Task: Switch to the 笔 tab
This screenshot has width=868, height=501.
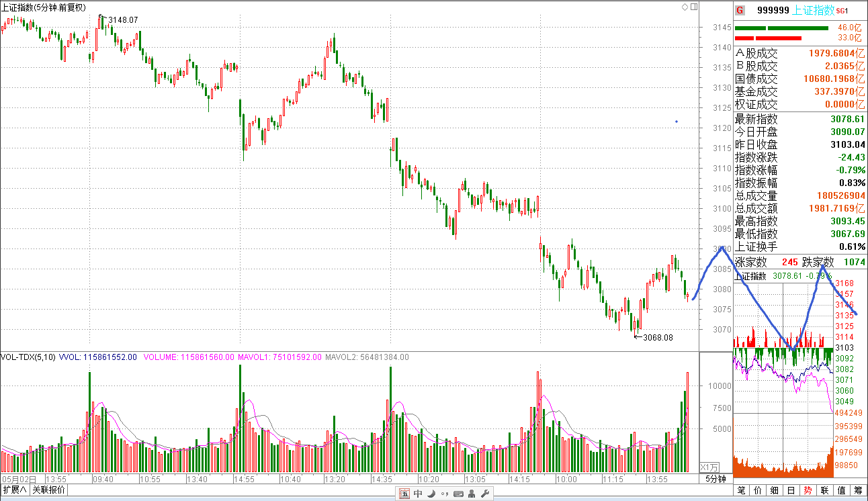Action: [742, 491]
